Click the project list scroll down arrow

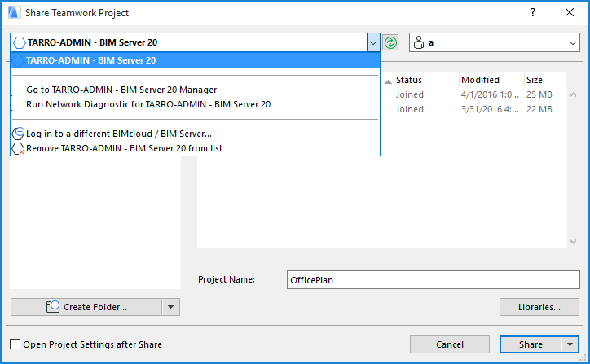point(574,242)
